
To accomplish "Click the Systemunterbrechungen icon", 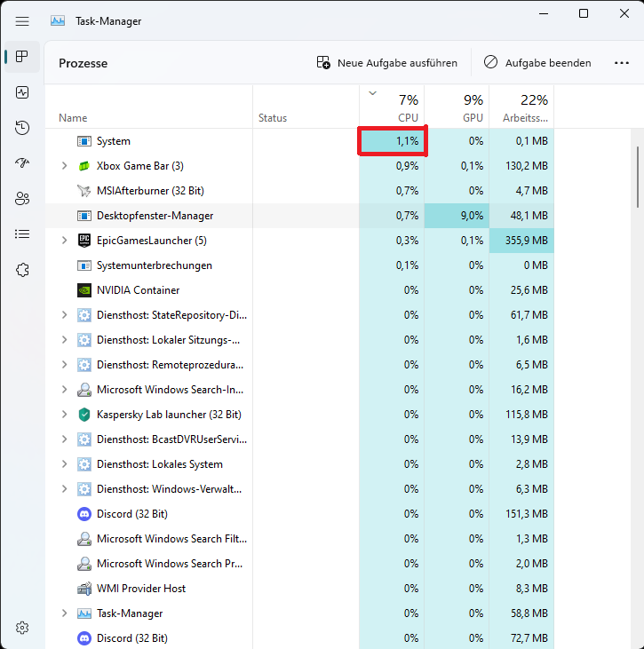I will [x=84, y=265].
